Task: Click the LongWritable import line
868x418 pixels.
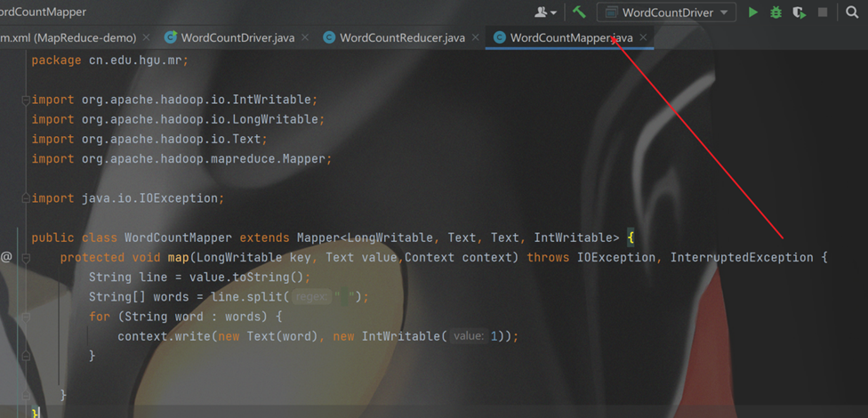Action: (x=178, y=119)
